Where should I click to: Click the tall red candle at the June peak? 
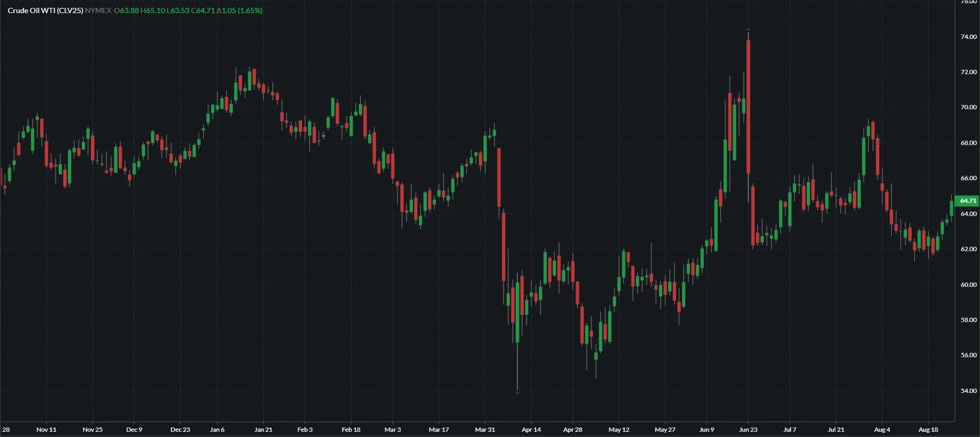click(x=748, y=105)
